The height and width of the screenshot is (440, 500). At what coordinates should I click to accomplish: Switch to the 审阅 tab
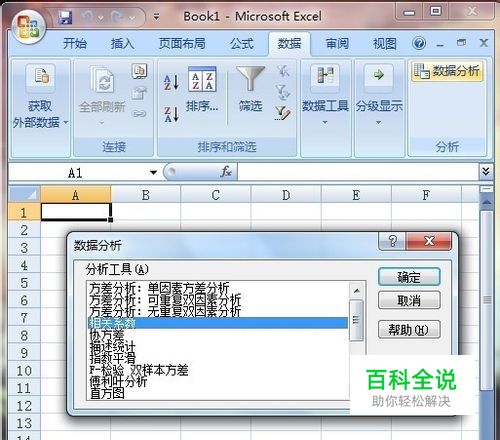337,44
